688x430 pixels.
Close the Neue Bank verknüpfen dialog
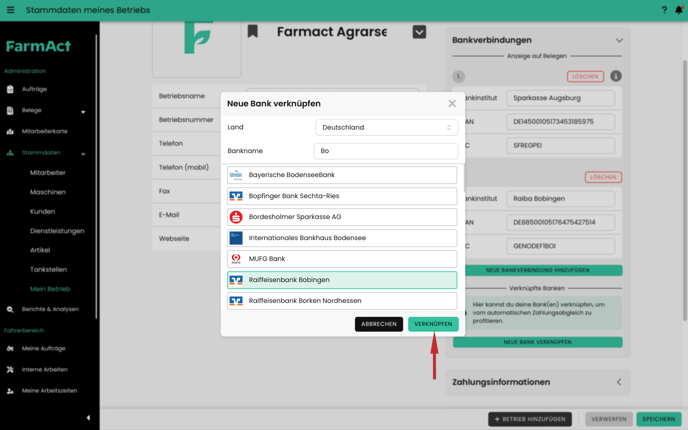point(452,104)
